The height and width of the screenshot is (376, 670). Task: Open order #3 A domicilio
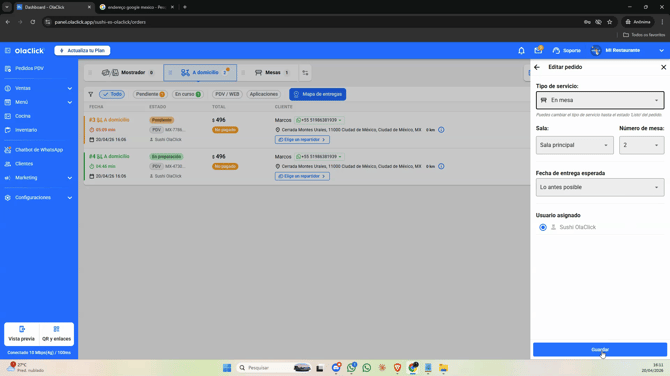pyautogui.click(x=109, y=120)
